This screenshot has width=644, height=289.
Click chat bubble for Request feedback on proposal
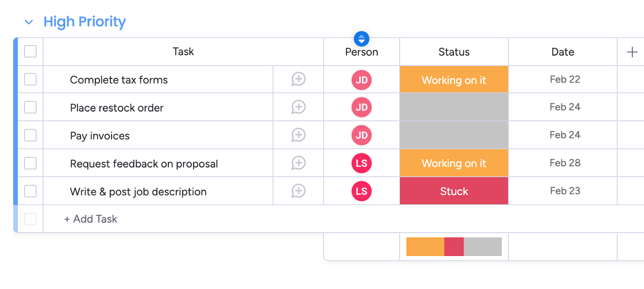298,163
